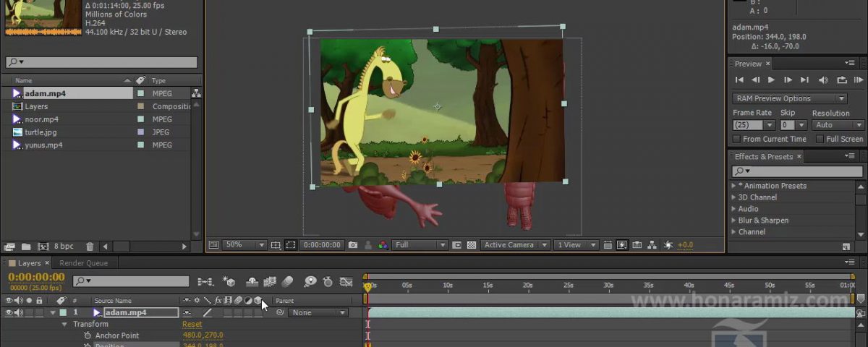The height and width of the screenshot is (347, 868).
Task: Select noor.mp4 in the Project panel
Action: click(x=42, y=119)
